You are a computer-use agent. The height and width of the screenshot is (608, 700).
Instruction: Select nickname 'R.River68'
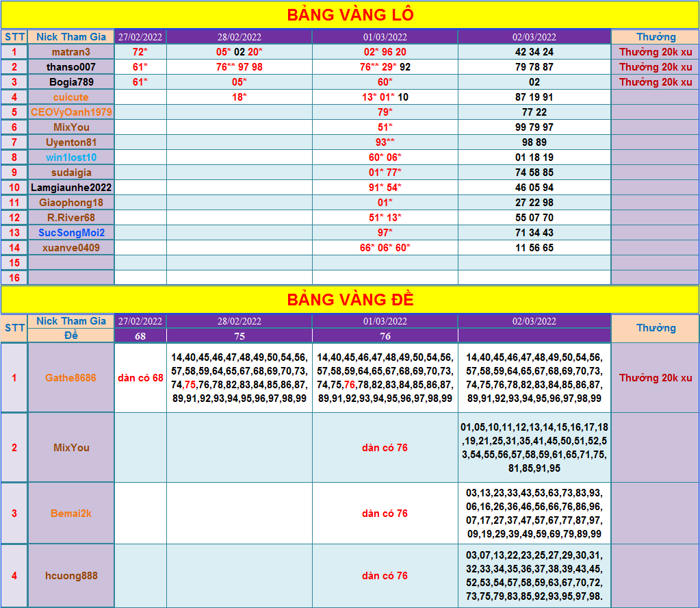(71, 218)
